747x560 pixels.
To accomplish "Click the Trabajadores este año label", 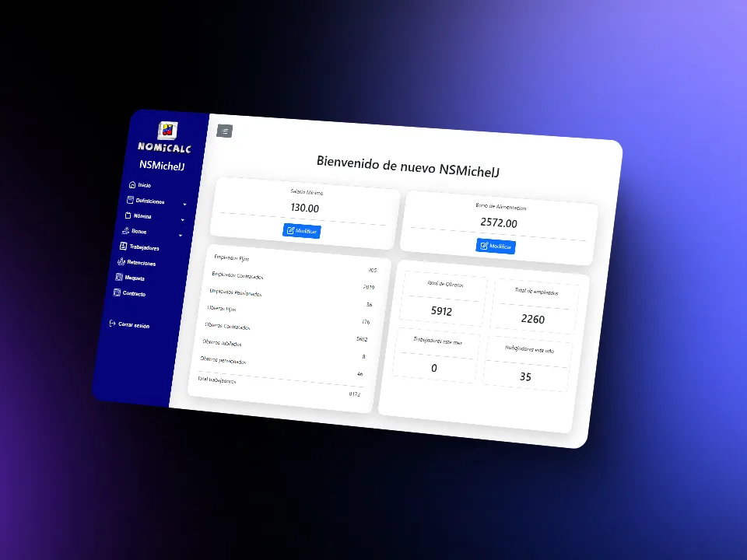I will click(x=529, y=349).
